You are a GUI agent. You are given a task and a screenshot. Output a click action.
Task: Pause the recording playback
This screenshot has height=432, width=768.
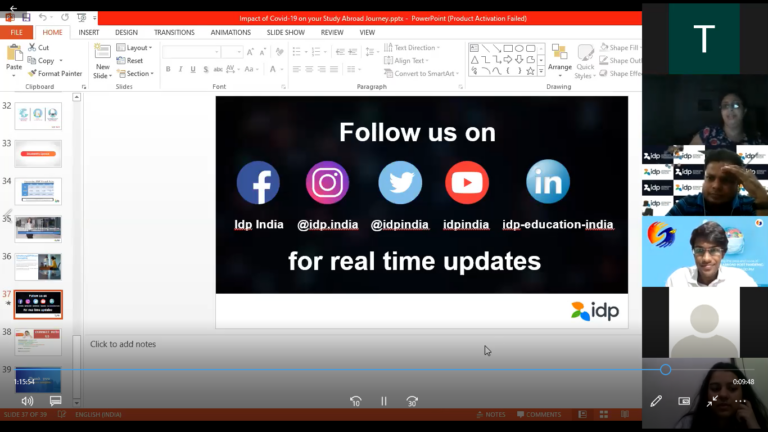[x=384, y=401]
